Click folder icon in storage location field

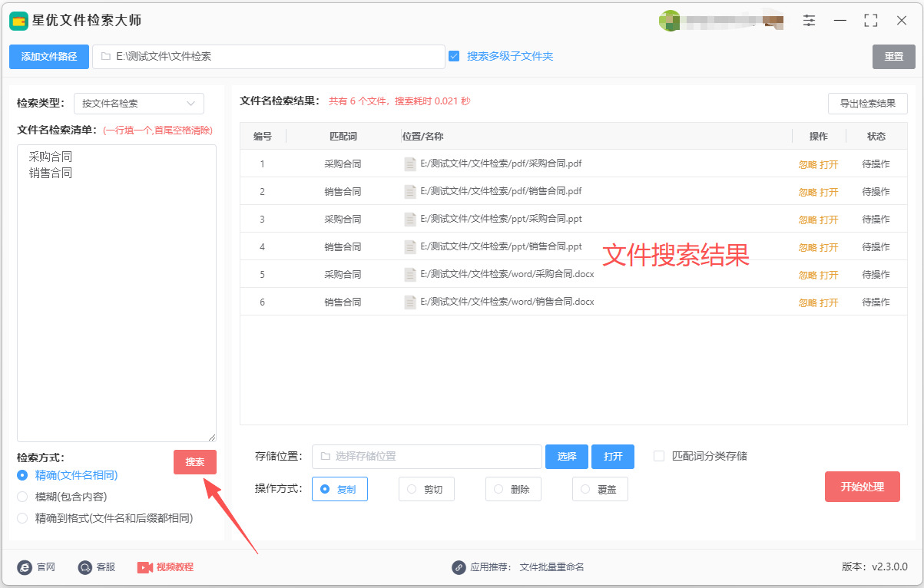(x=325, y=456)
